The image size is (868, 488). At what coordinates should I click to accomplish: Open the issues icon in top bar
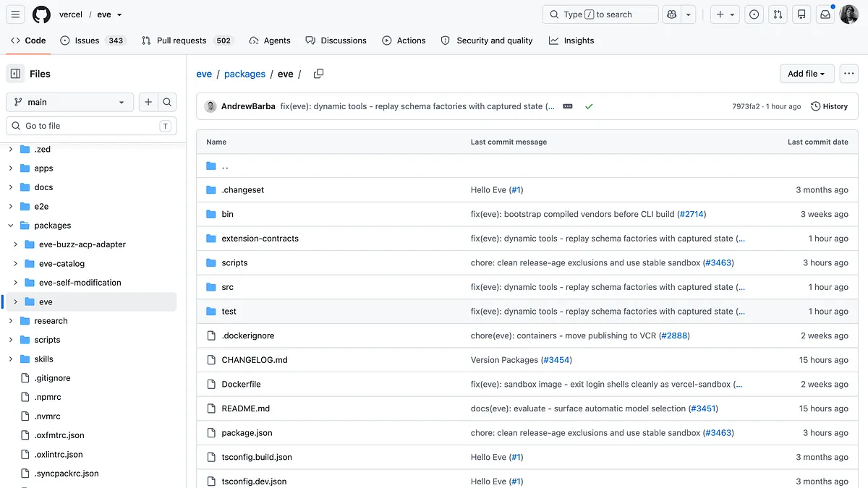pos(754,14)
